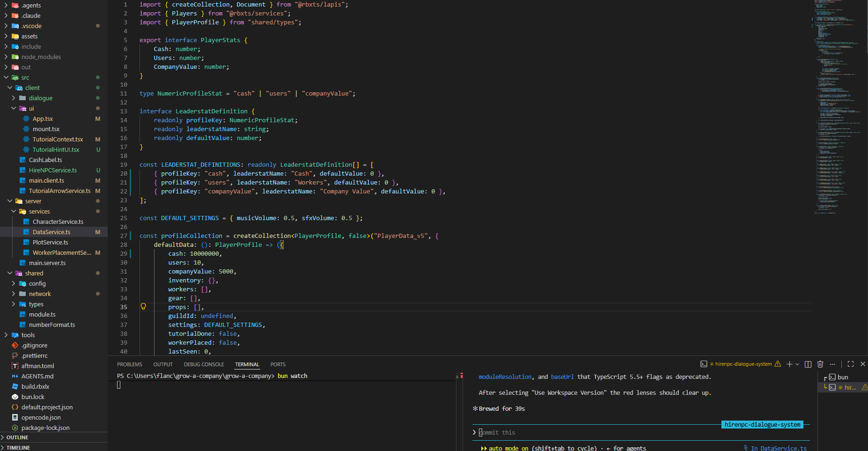Click the 'commit this' prompt input

tap(641, 432)
